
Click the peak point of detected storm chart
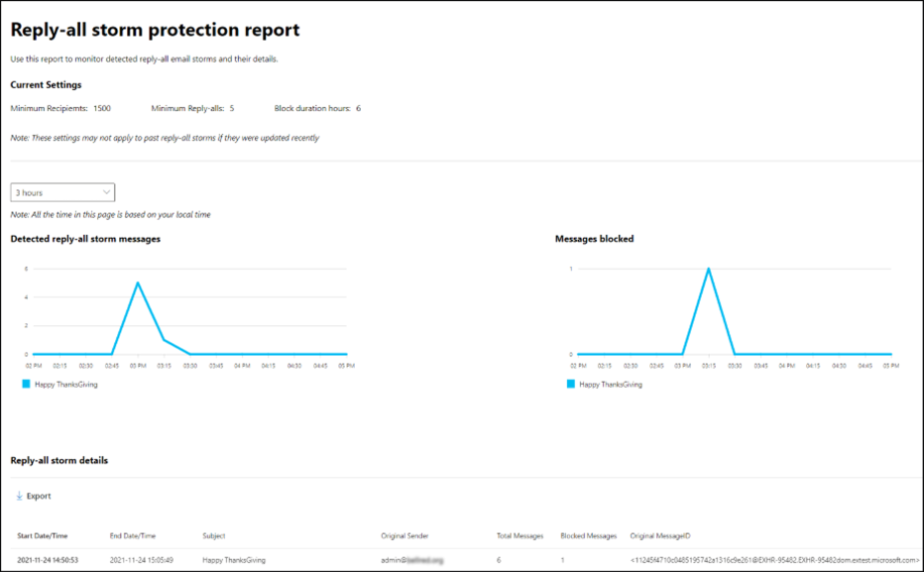pos(138,284)
